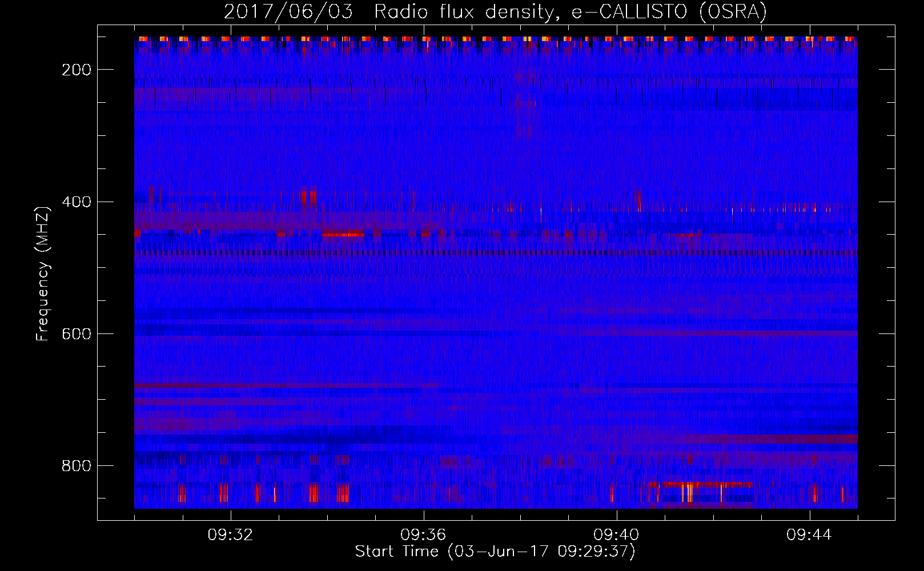Click the Start Time axis label

coord(495,552)
